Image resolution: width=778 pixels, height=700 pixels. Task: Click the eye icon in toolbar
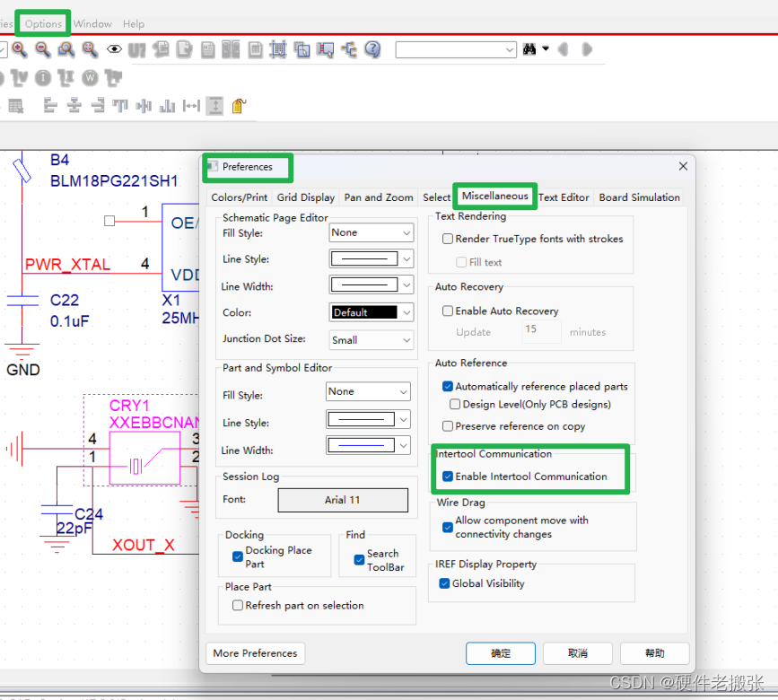(114, 49)
